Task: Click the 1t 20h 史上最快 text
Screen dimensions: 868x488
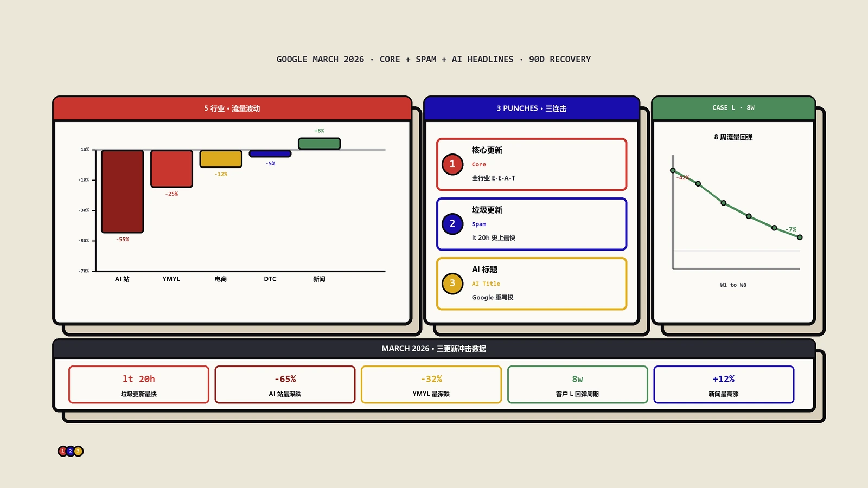Action: 494,238
